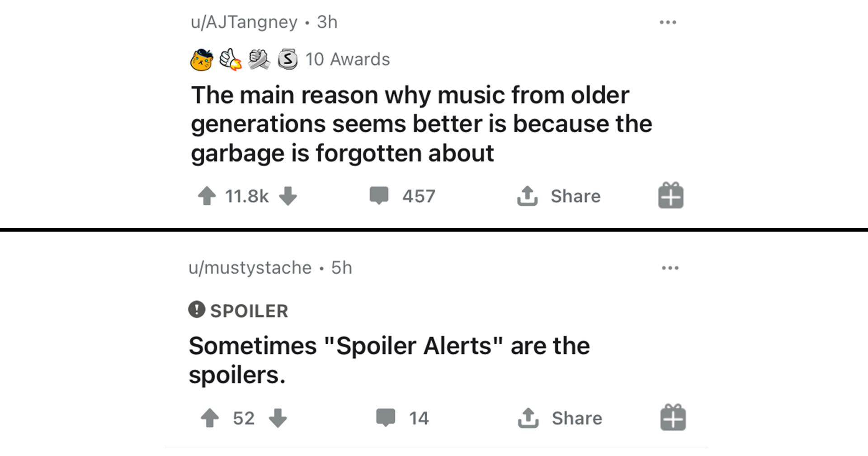The image size is (868, 456).
Task: Click the cat face award badge
Action: point(202,60)
